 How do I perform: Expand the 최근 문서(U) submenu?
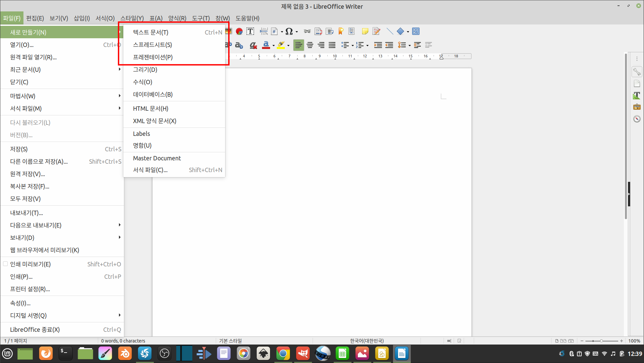point(62,70)
